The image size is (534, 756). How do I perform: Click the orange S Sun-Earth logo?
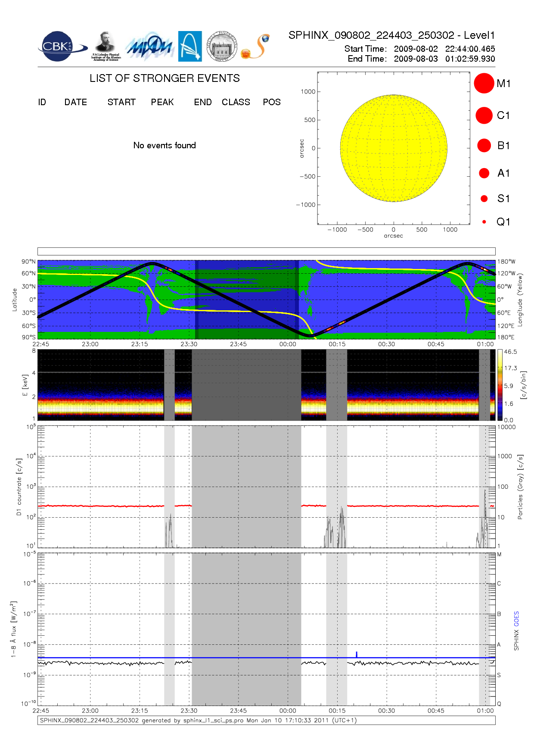[255, 47]
